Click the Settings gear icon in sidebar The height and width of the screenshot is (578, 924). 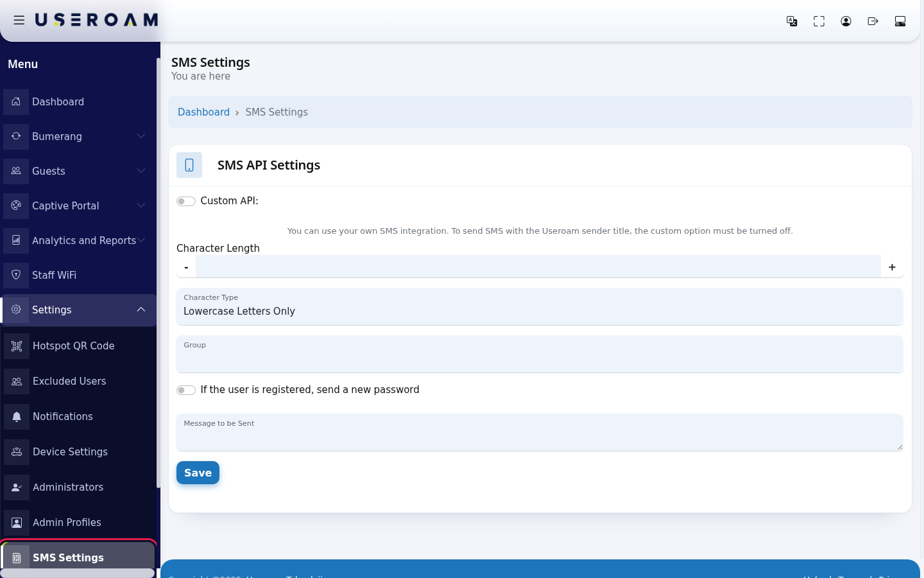coord(16,310)
